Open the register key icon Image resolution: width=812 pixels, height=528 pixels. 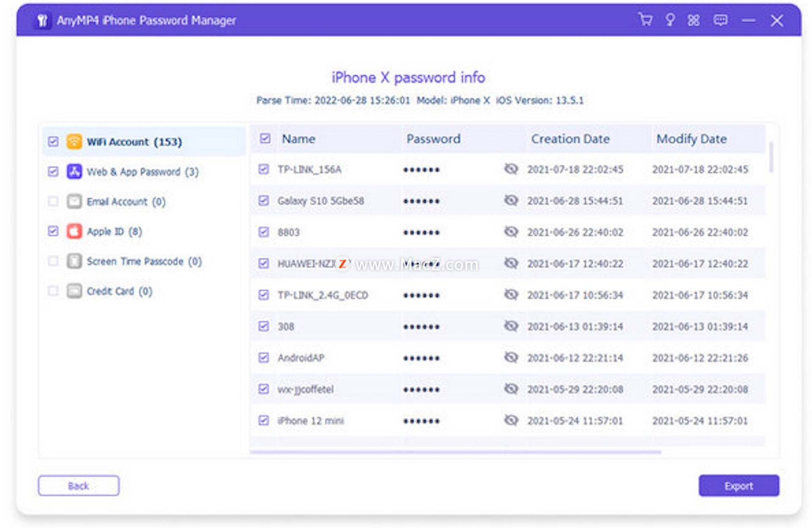click(x=670, y=20)
